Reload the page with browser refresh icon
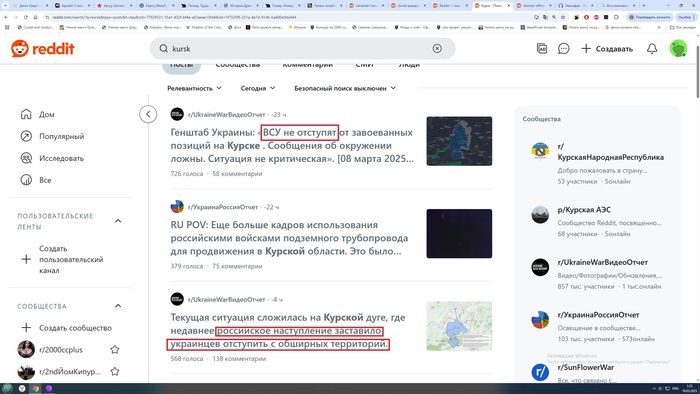This screenshot has width=700, height=394. click(x=25, y=17)
